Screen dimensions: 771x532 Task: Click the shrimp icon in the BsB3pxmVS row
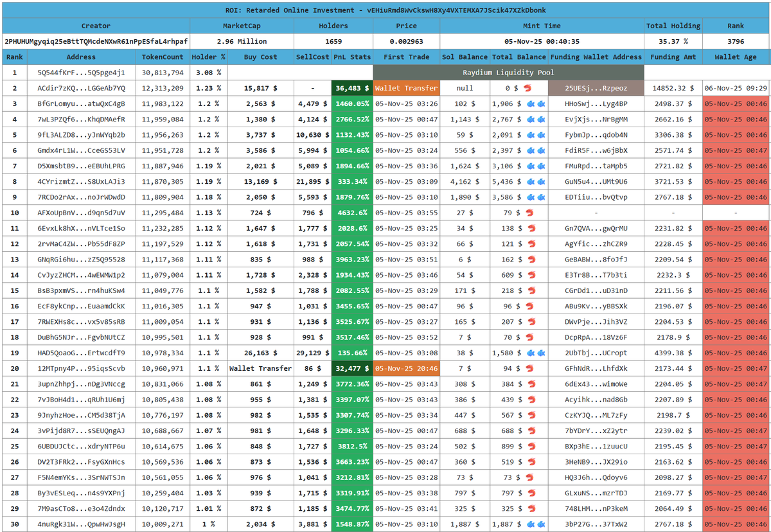coord(531,290)
